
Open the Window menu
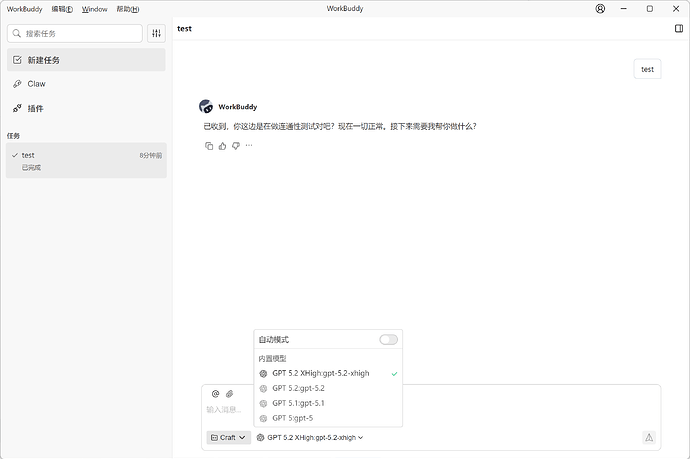95,9
